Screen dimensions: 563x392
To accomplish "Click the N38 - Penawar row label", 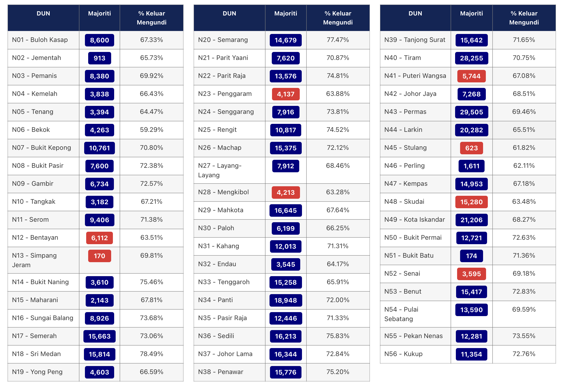I will pyautogui.click(x=221, y=372).
